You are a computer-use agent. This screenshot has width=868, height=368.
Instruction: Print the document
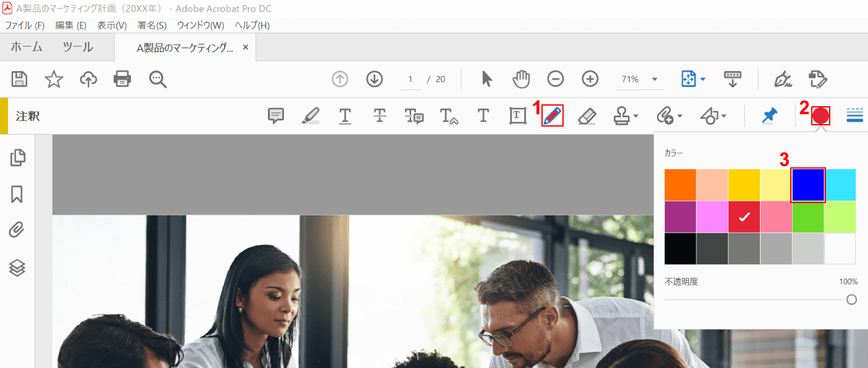(123, 79)
